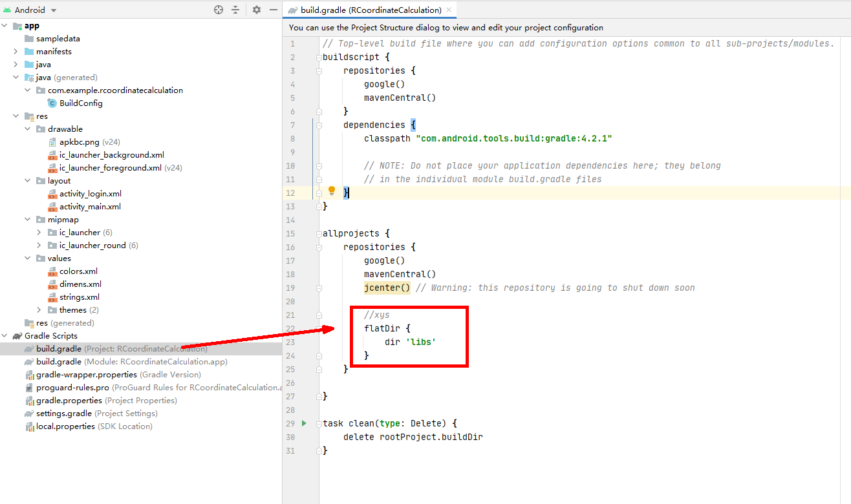Viewport: 851px width, 504px height.
Task: Open settings.gradle (Project Settings)
Action: pyautogui.click(x=97, y=414)
